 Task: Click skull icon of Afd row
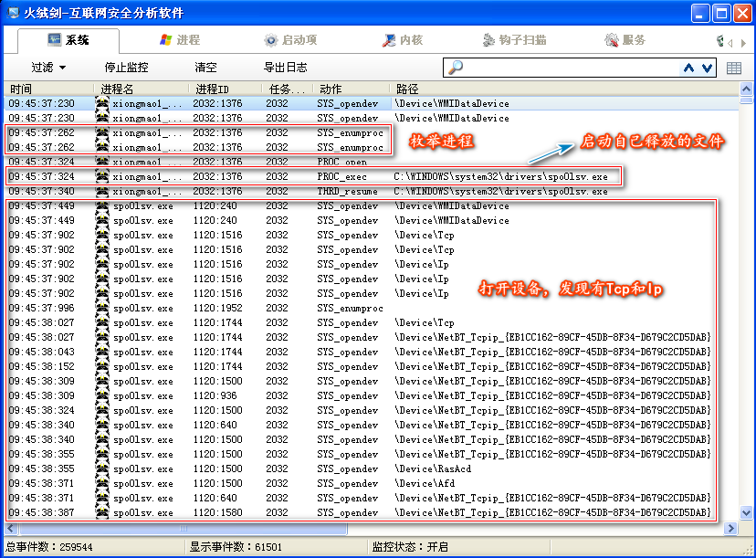[x=102, y=483]
